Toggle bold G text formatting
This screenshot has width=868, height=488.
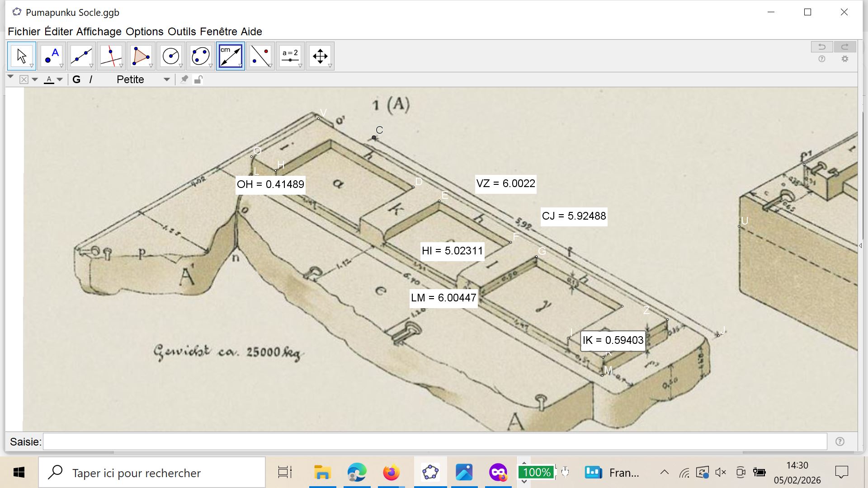76,80
